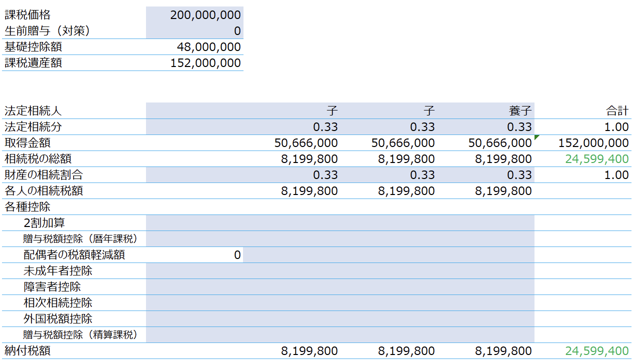
Task: Click the 贈与税額控除（暦年課税） row label
Action: click(80, 239)
